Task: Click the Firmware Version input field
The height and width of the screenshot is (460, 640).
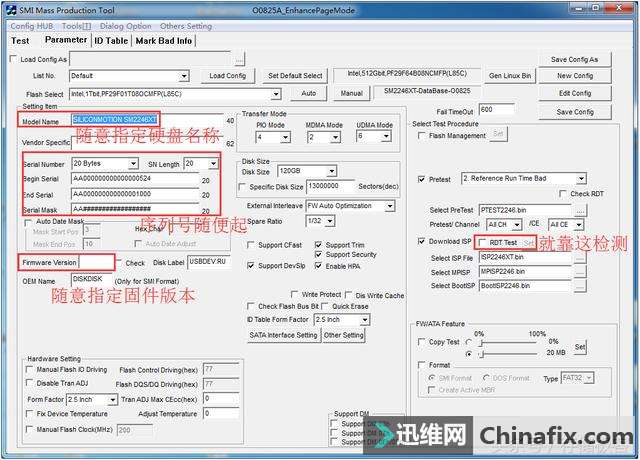Action: 96,262
